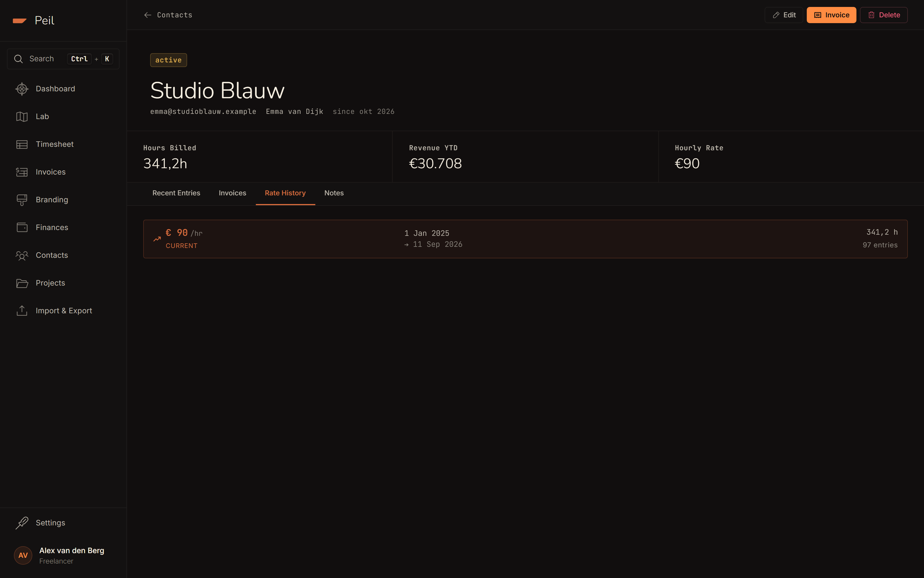This screenshot has height=578, width=924.
Task: Click the Lab map icon
Action: coord(22,116)
